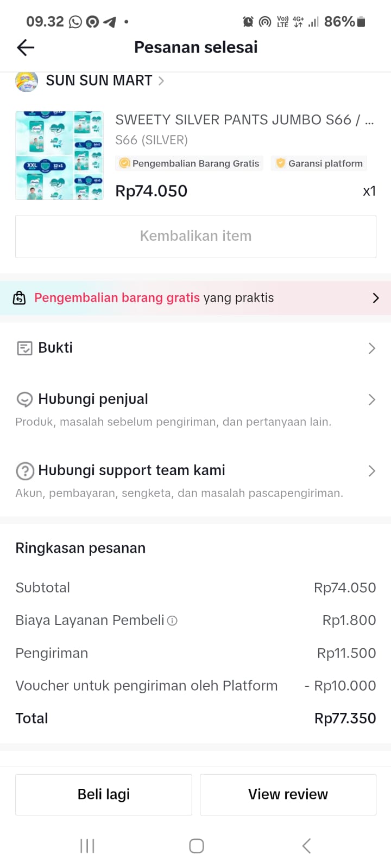Open the Sweety Silver Pants product thumbnail

tap(59, 155)
